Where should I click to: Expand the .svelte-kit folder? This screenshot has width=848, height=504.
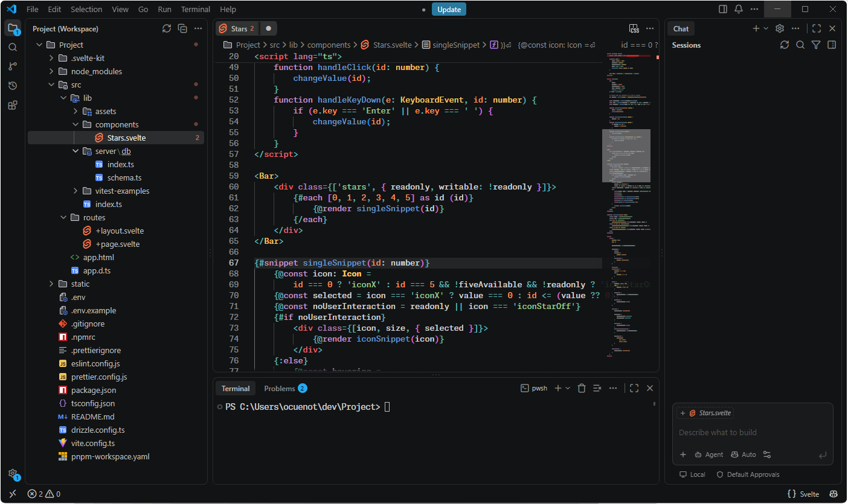pos(51,58)
